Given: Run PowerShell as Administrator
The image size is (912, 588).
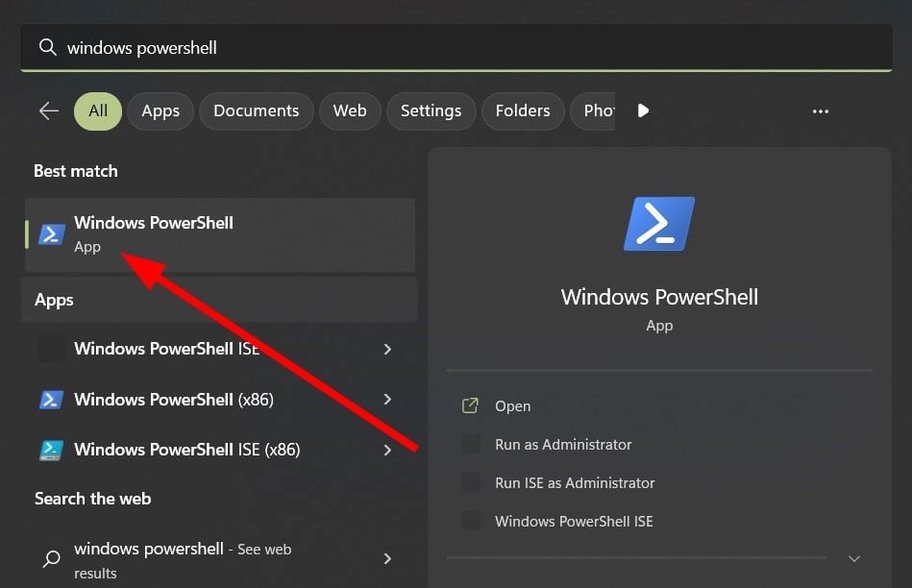Looking at the screenshot, I should (561, 444).
